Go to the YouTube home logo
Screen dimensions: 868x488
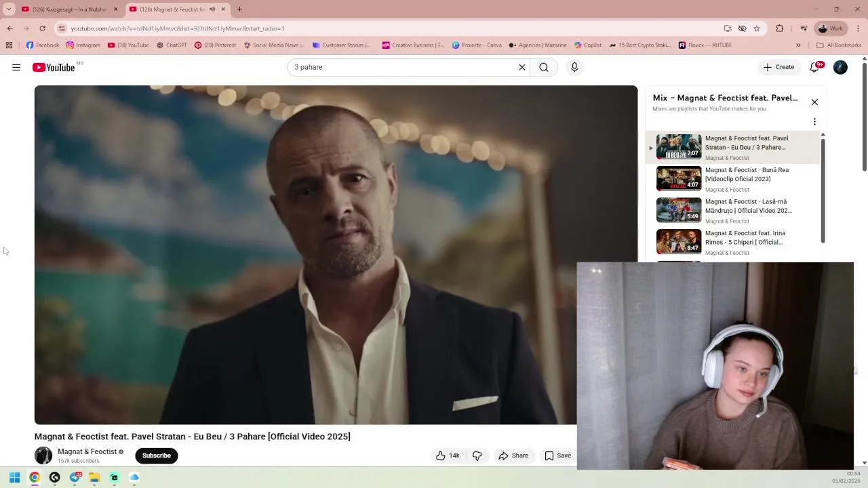(x=54, y=67)
